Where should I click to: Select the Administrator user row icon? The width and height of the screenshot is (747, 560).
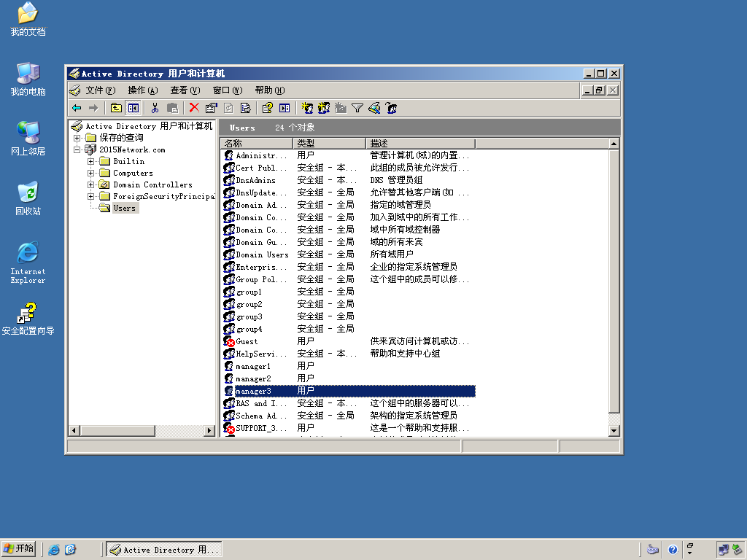pyautogui.click(x=228, y=155)
